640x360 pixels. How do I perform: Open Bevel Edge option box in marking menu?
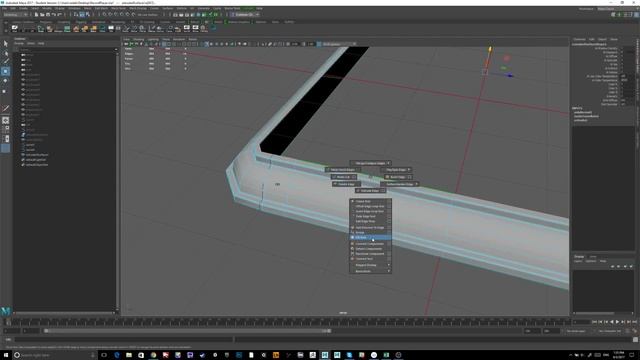coord(409,177)
